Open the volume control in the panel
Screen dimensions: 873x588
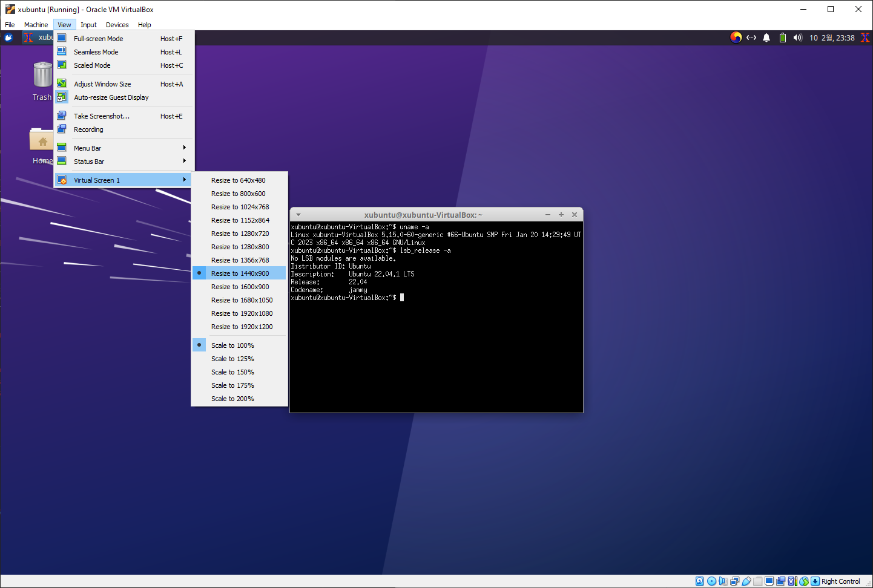(x=798, y=38)
